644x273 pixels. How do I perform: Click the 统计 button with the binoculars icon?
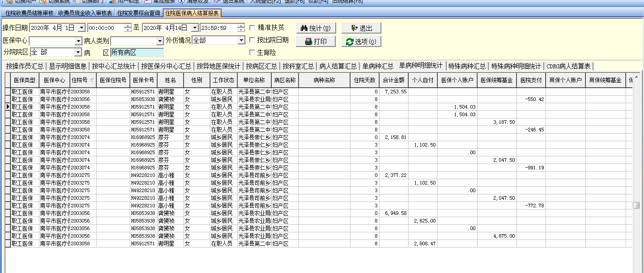316,28
